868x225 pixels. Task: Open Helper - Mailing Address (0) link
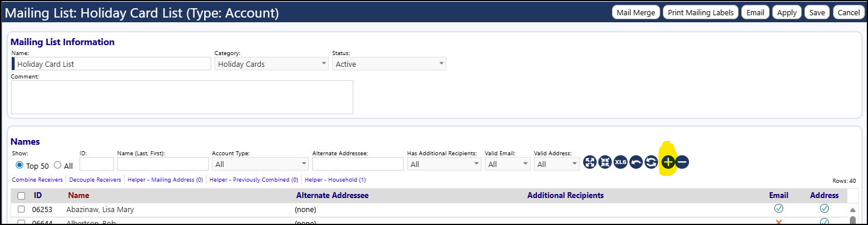tap(165, 180)
